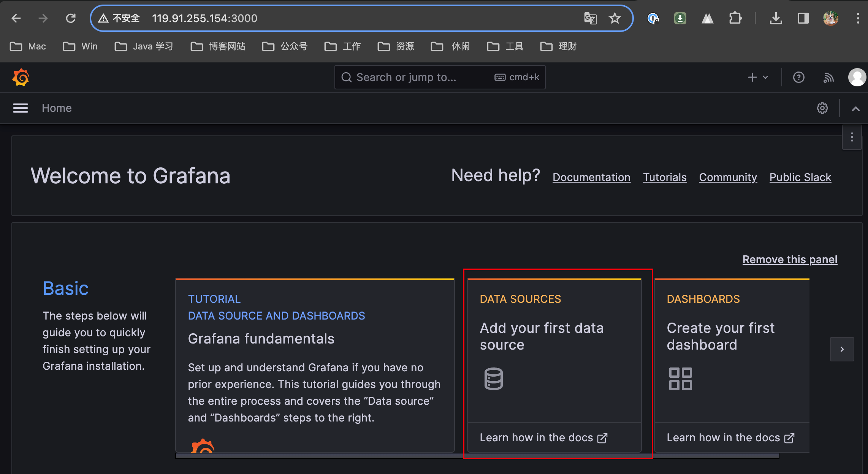Click Remove this panel link

coord(790,259)
